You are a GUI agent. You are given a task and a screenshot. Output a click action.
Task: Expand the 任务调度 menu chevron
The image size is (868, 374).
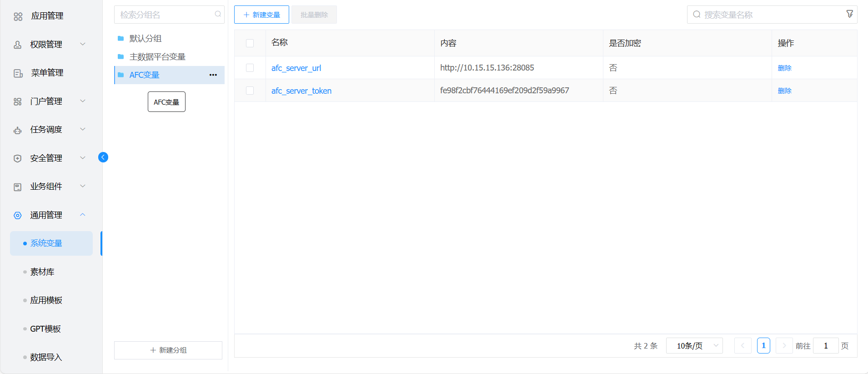[83, 129]
